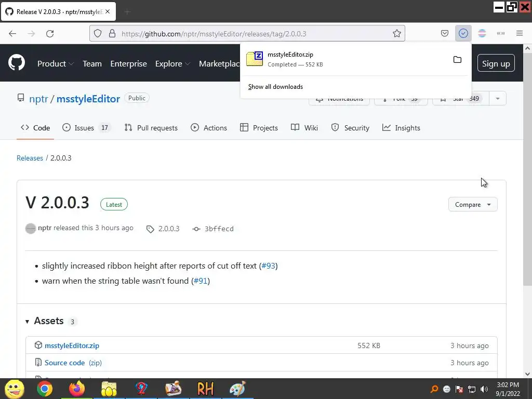Open issue #91 link
The height and width of the screenshot is (399, 532).
201,281
